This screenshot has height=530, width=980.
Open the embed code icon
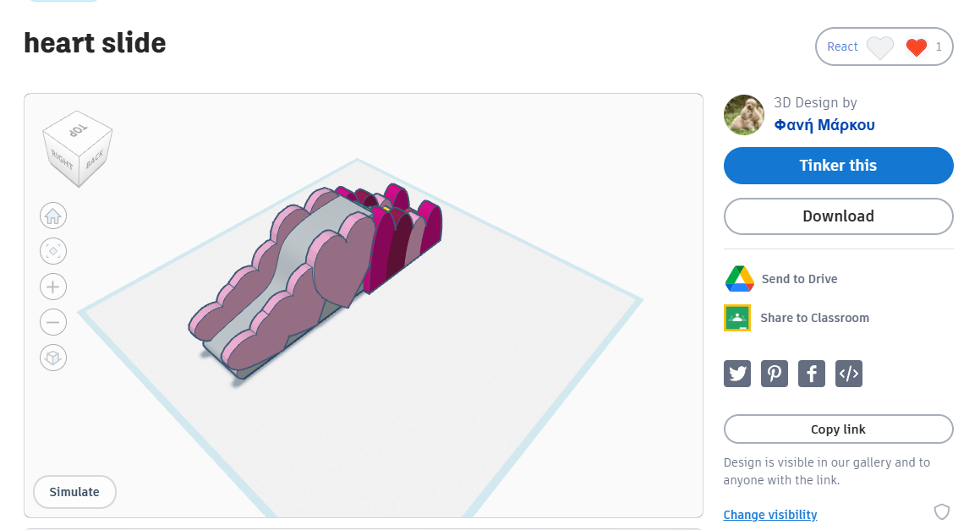(849, 374)
